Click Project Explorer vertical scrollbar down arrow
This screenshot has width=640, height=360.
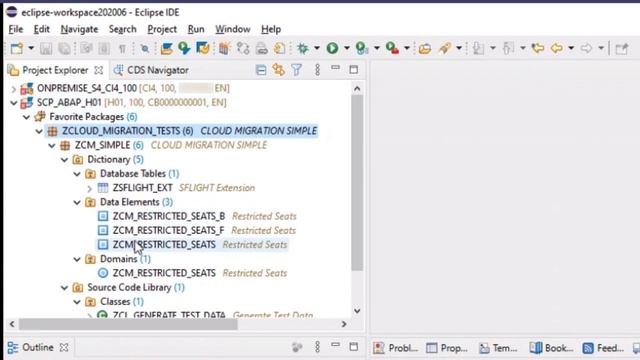point(357,311)
